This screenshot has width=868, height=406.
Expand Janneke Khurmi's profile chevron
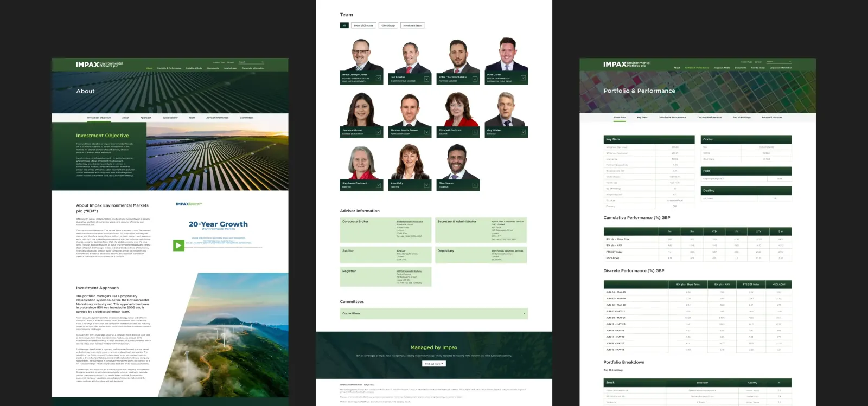point(378,132)
